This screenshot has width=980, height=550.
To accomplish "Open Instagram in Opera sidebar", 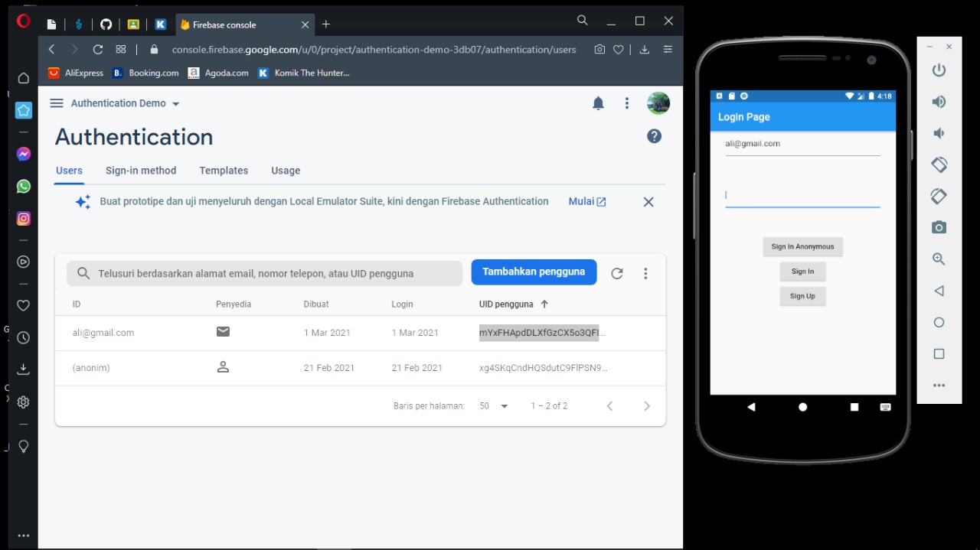I will [x=24, y=218].
